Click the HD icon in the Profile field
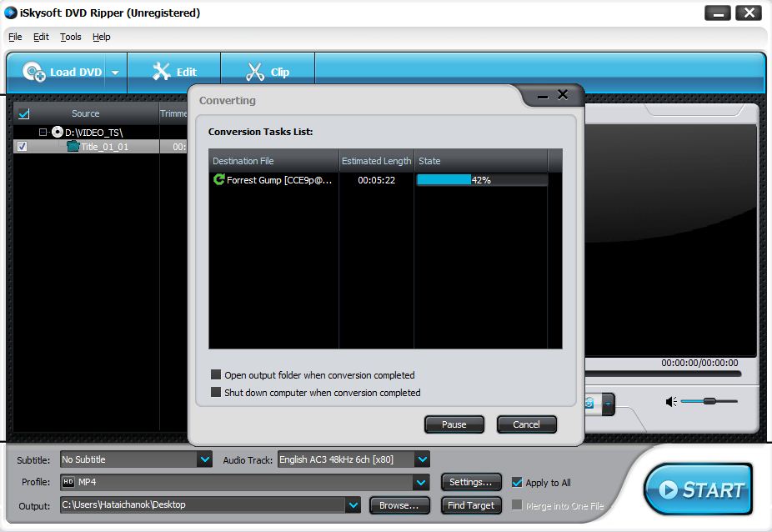This screenshot has height=532, width=772. coord(68,482)
